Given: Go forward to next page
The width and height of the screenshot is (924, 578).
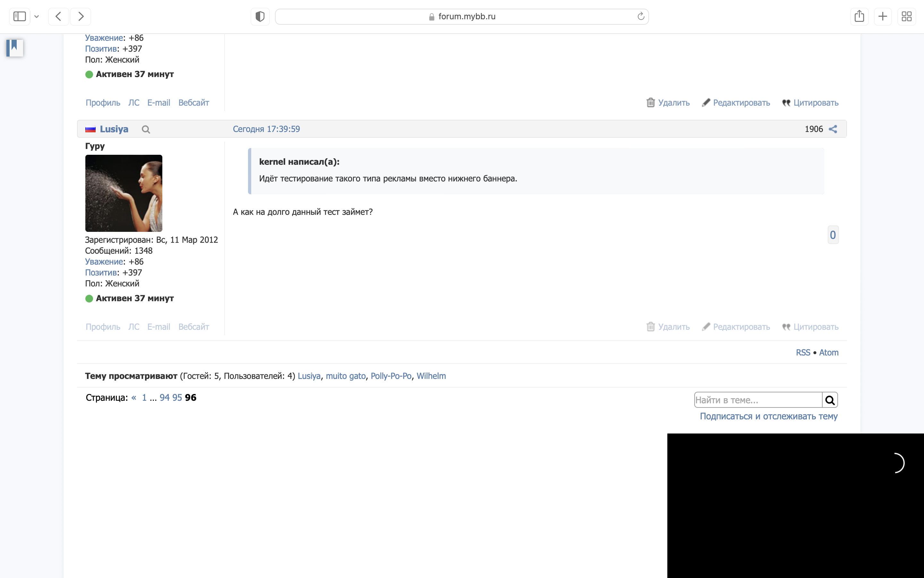Looking at the screenshot, I should coord(81,16).
